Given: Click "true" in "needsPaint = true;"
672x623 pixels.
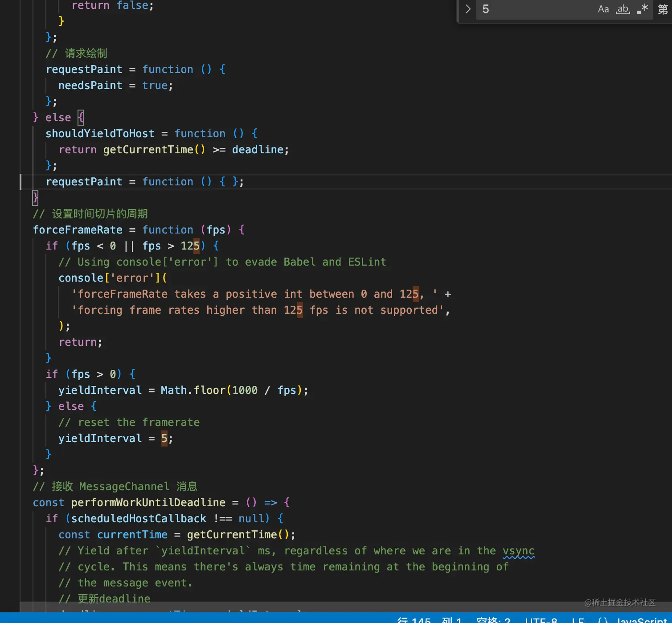Looking at the screenshot, I should click(x=155, y=86).
